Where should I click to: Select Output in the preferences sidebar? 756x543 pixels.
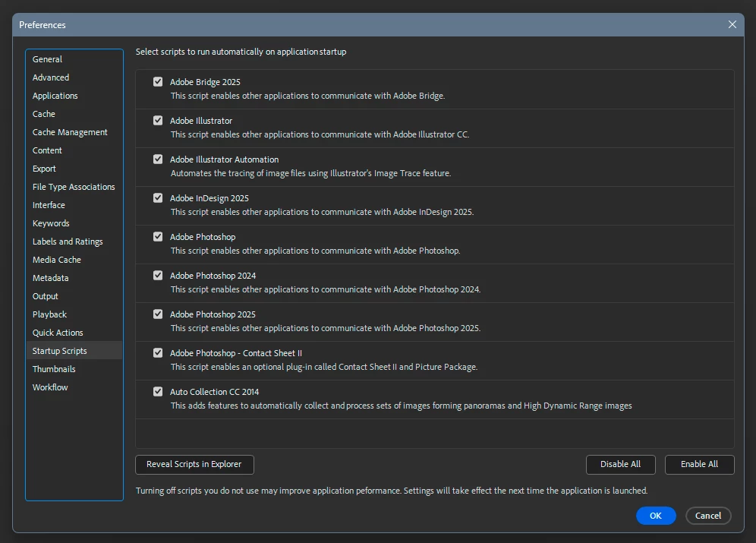(74, 296)
